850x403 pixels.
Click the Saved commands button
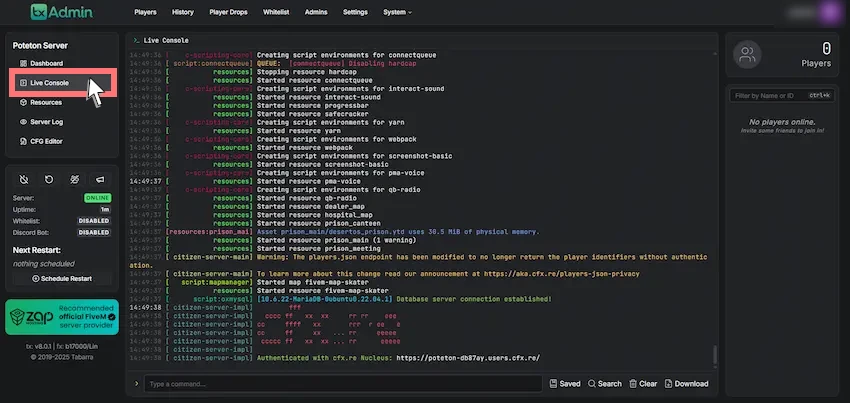click(565, 384)
